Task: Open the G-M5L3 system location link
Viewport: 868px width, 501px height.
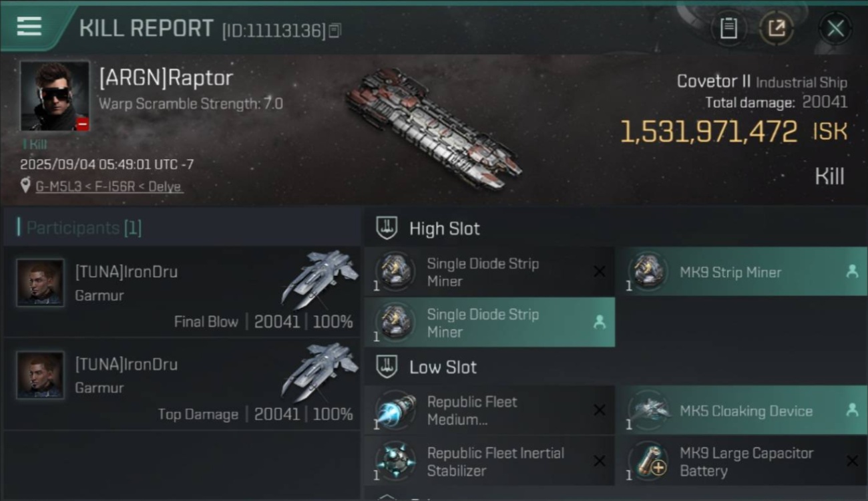Action: [x=109, y=186]
